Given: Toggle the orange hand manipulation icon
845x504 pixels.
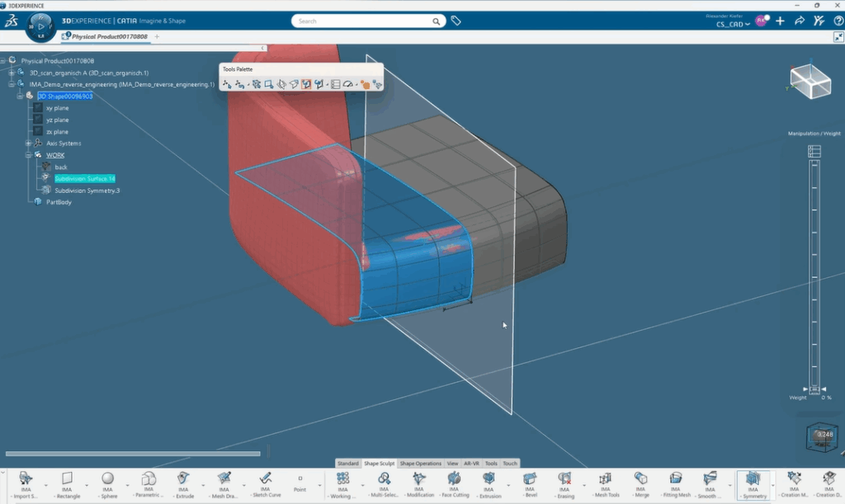Looking at the screenshot, I should (x=364, y=84).
